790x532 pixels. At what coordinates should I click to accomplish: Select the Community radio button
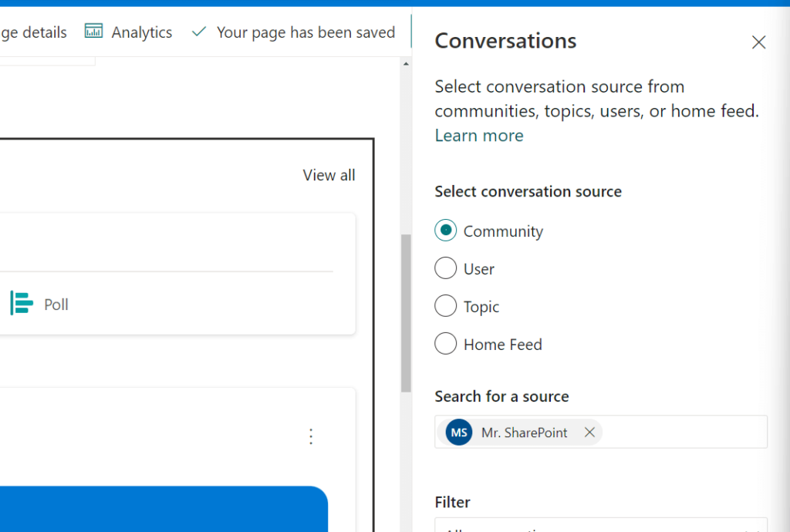(445, 231)
